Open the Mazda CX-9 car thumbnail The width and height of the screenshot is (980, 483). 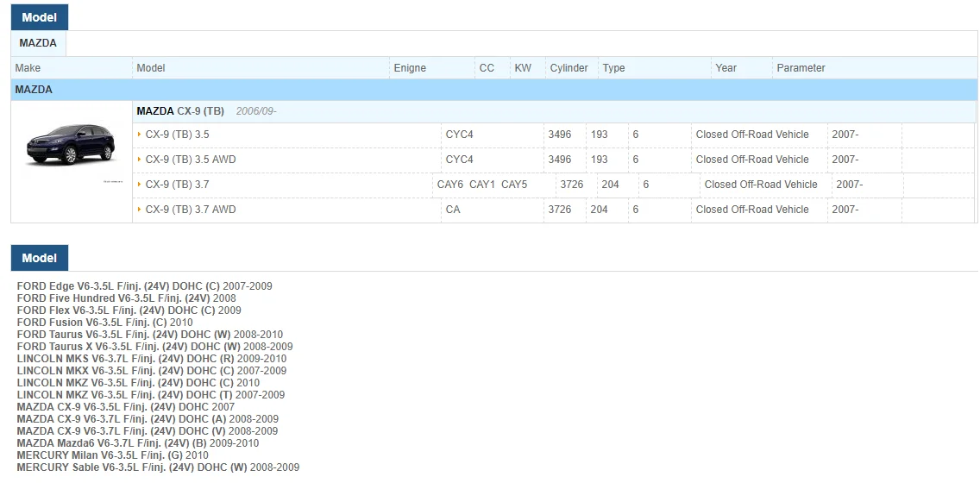(x=72, y=145)
